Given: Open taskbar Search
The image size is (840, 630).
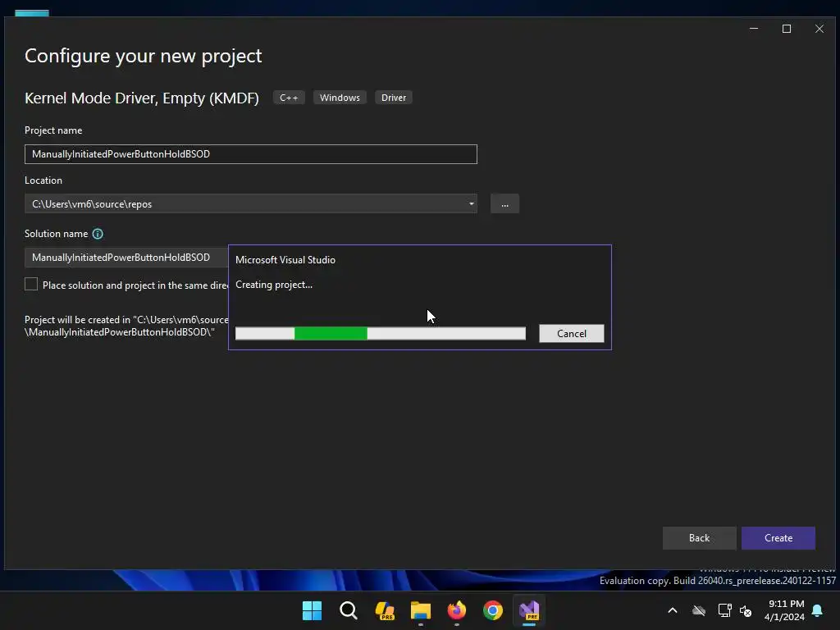Looking at the screenshot, I should pyautogui.click(x=348, y=610).
